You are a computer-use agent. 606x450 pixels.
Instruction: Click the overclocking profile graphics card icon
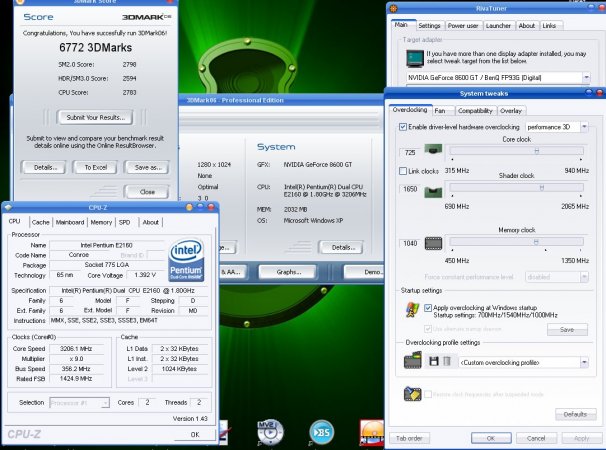(x=412, y=360)
